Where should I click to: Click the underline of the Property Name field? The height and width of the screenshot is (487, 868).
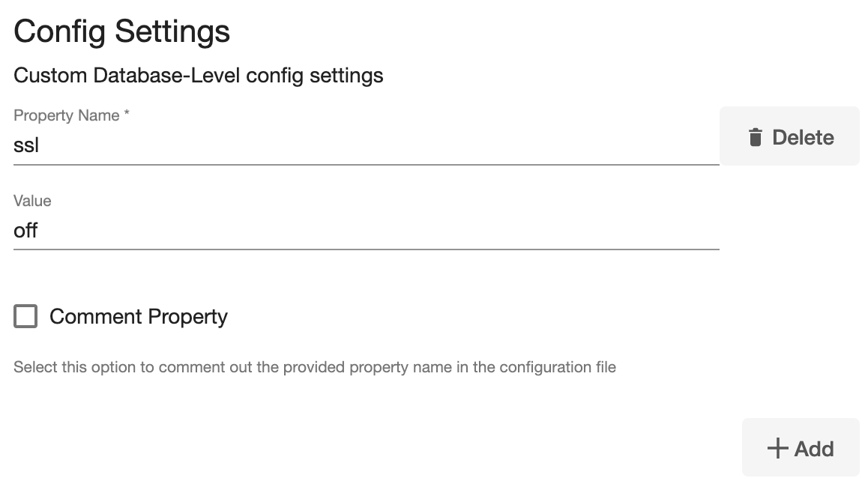pos(366,163)
